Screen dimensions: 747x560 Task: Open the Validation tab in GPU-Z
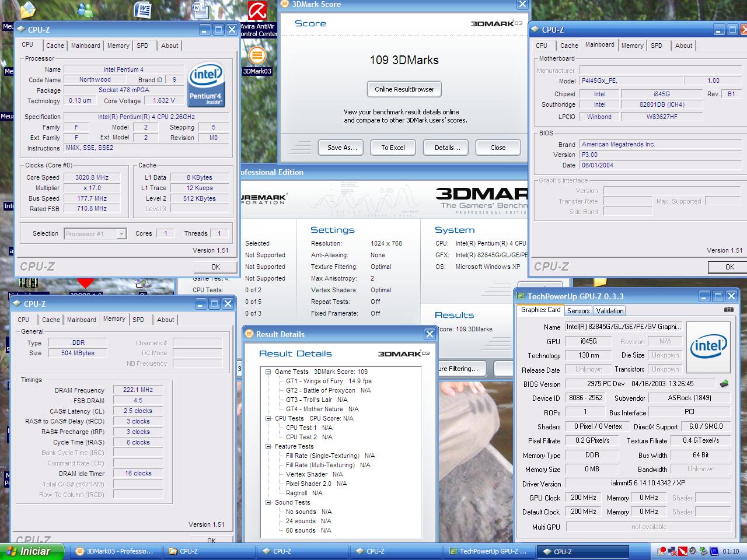(610, 311)
